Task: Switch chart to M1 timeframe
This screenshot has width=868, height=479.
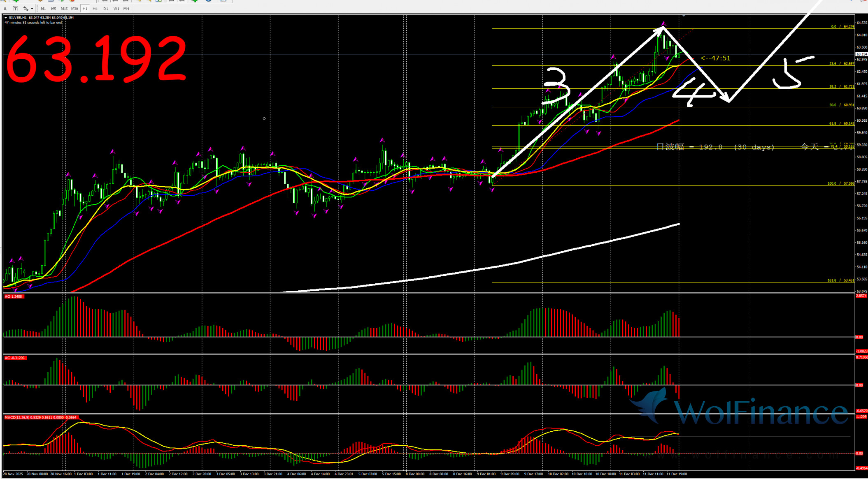Action: [x=43, y=9]
